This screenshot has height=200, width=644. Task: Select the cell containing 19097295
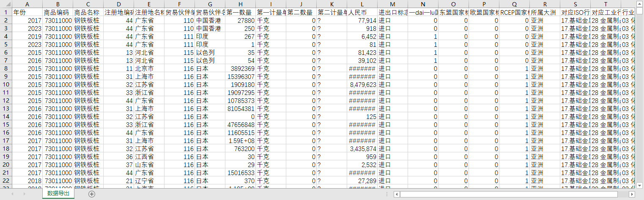(x=240, y=92)
